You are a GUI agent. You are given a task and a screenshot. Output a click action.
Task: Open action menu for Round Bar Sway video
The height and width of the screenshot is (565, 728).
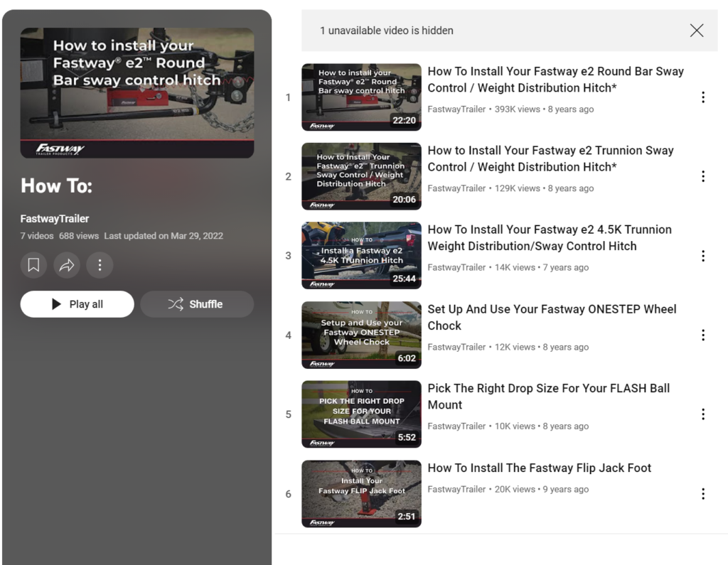(702, 97)
